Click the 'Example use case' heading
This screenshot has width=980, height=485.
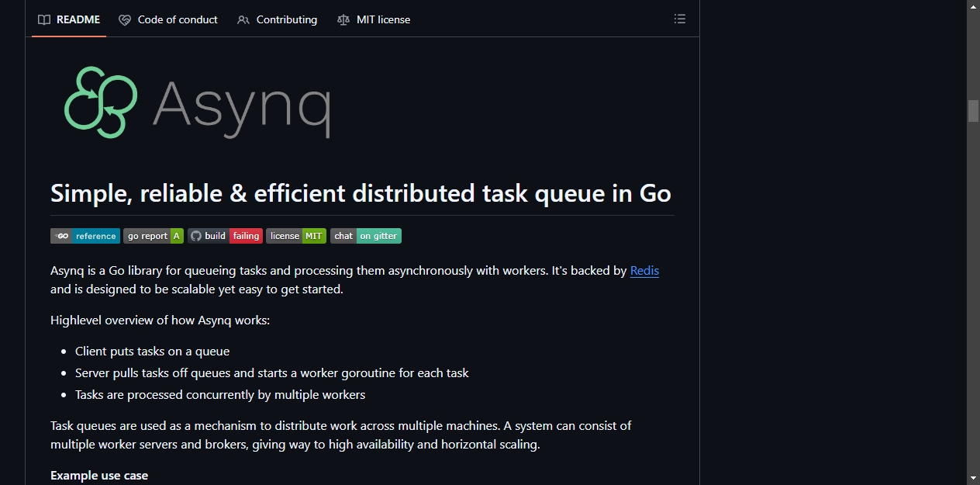tap(99, 475)
